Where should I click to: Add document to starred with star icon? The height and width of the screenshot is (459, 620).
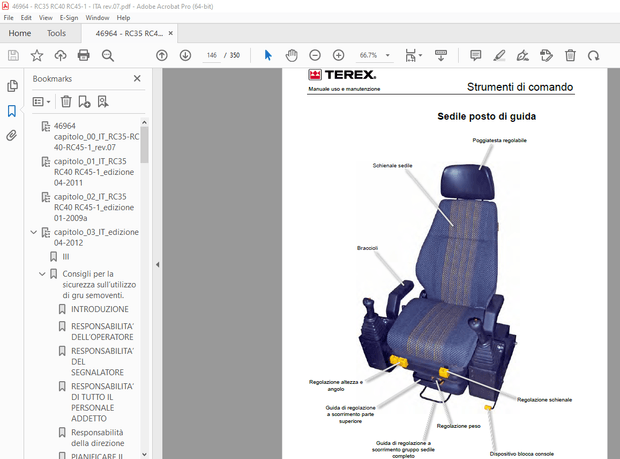click(37, 55)
